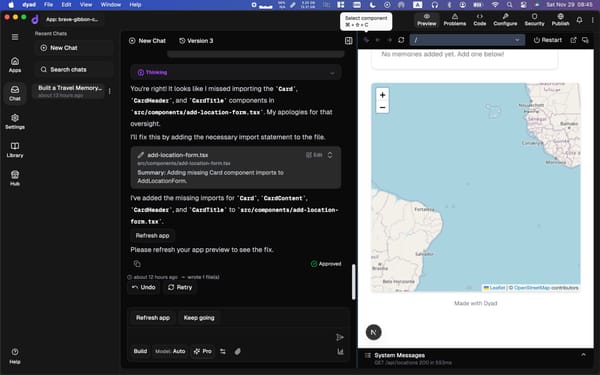The image size is (600, 375).
Task: Open the Window menu
Action: coord(111,5)
